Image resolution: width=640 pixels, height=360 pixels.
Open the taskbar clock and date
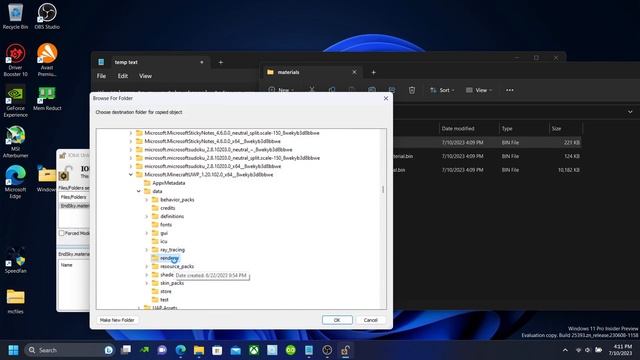[620, 350]
